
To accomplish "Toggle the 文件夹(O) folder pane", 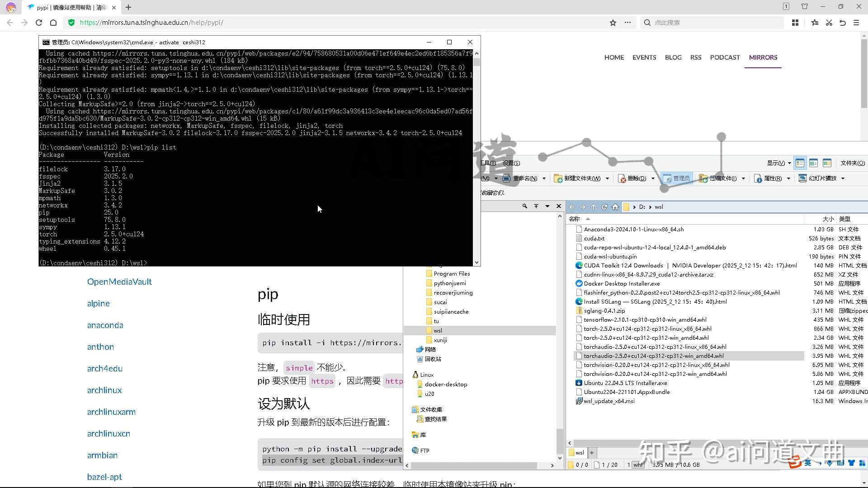I will point(853,163).
